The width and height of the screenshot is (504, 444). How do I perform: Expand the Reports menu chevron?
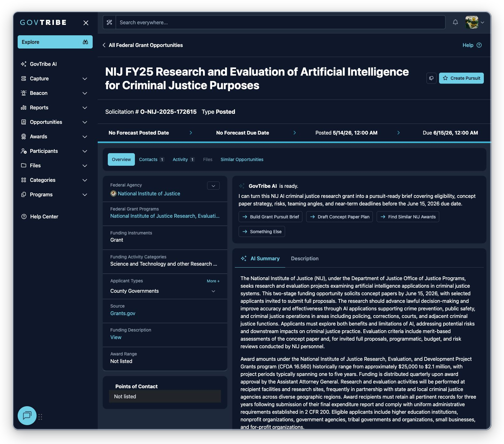coord(85,107)
